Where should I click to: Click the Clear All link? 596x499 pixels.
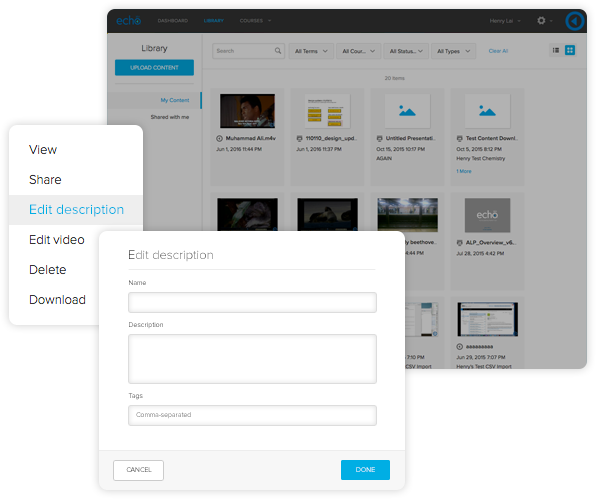click(x=498, y=51)
